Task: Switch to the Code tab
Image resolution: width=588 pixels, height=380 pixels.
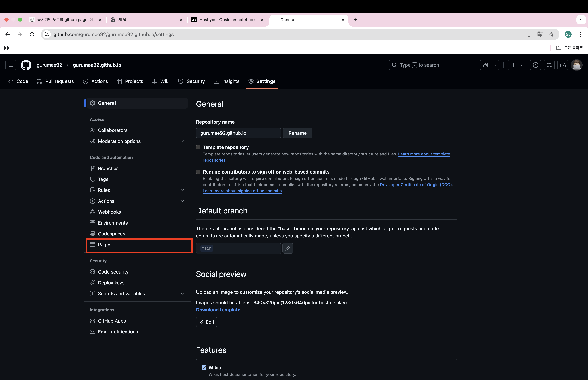Action: [x=18, y=81]
